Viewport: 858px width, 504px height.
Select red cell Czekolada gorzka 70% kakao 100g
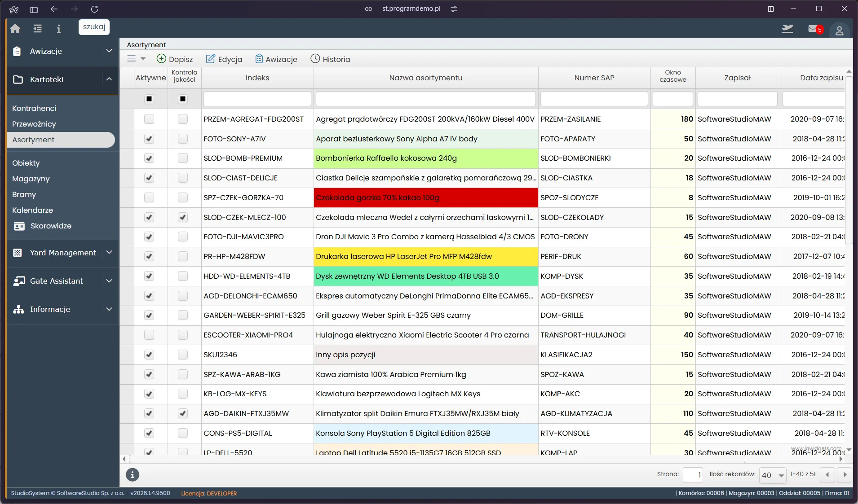pyautogui.click(x=426, y=197)
